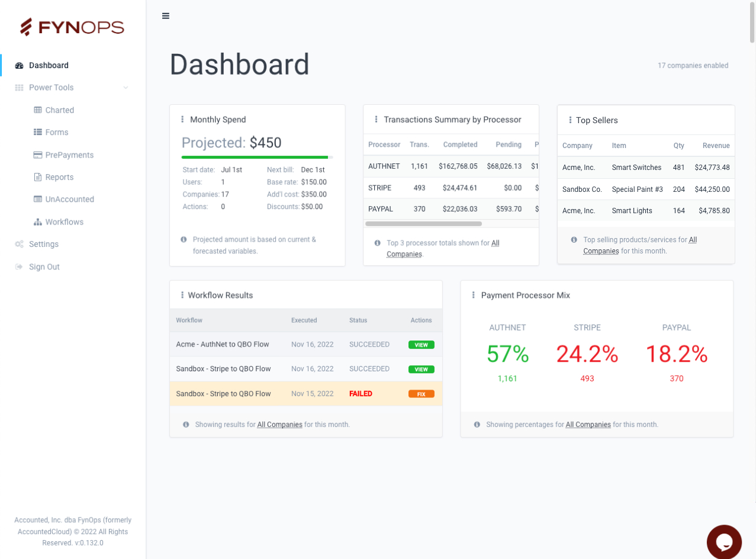
Task: Click the AUTHNET 57% figure
Action: tap(508, 354)
